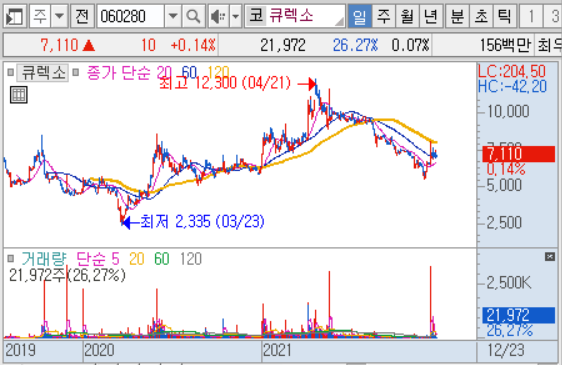Click the HC:-42.20 indicator

[x=512, y=86]
